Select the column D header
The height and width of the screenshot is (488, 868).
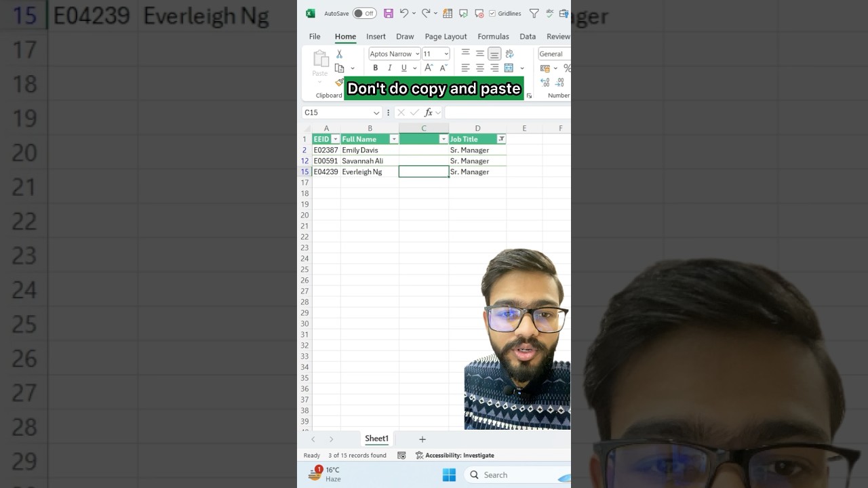point(477,128)
